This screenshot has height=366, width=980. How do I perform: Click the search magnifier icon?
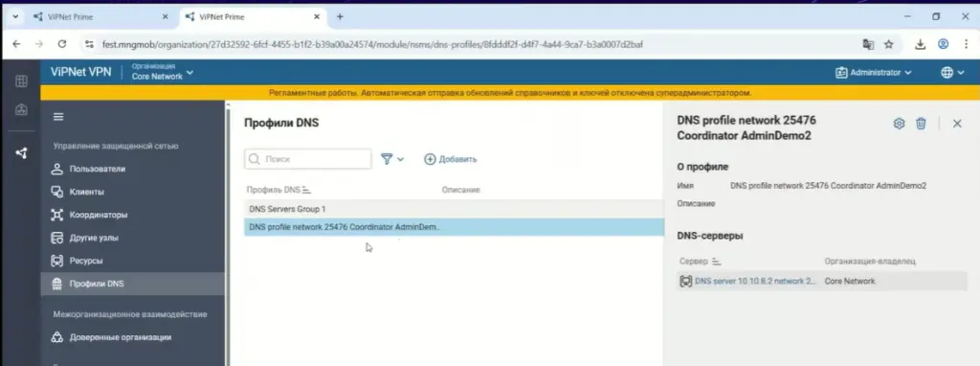(255, 159)
